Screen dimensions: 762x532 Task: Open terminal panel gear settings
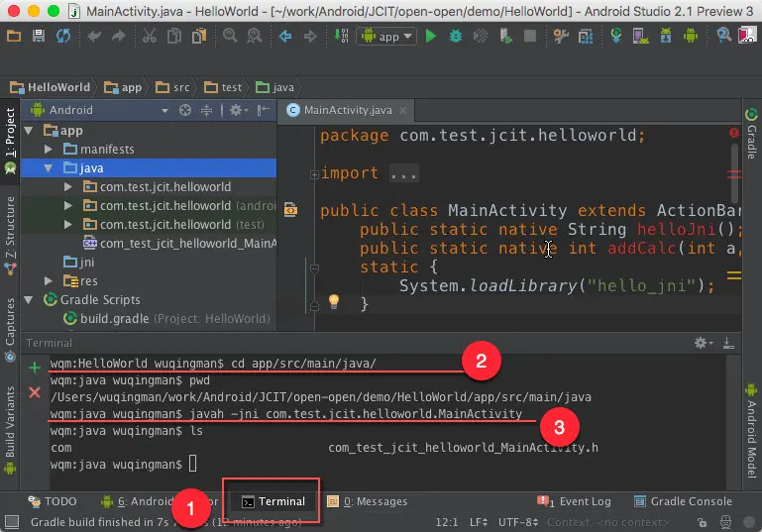[x=703, y=343]
